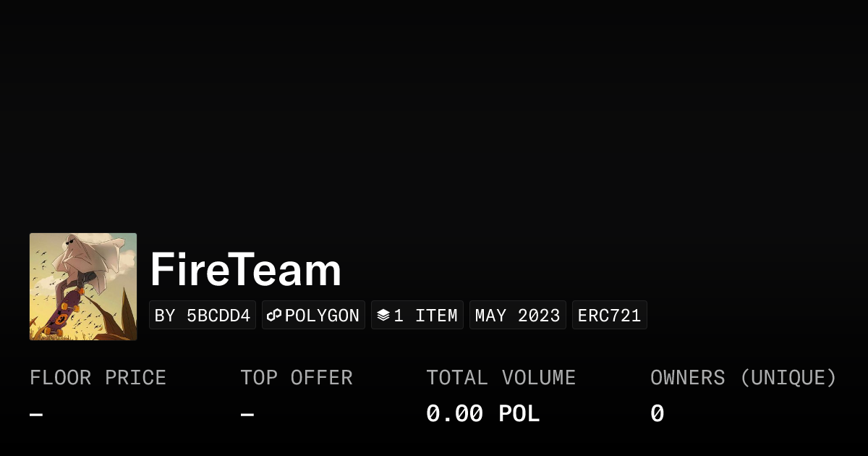
Task: Click the dash value under Top Offer
Action: click(x=247, y=415)
